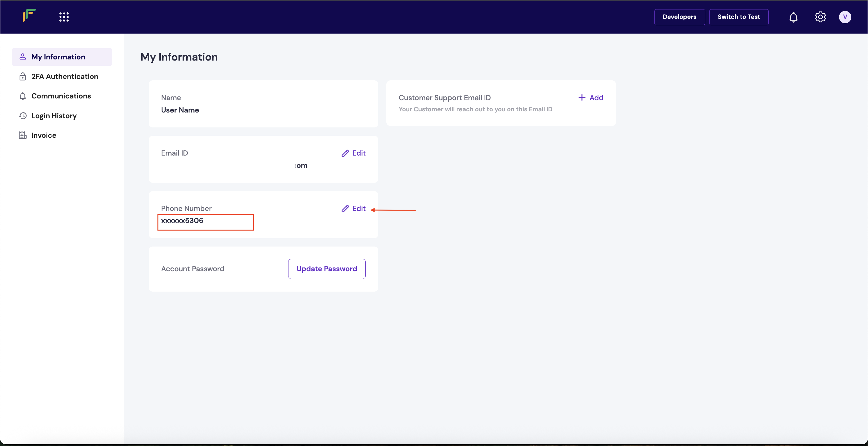Click pencil icon beside Email ID

pos(345,153)
